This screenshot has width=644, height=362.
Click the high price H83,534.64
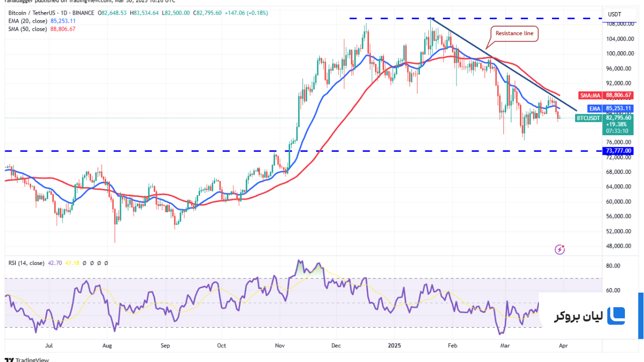[144, 12]
